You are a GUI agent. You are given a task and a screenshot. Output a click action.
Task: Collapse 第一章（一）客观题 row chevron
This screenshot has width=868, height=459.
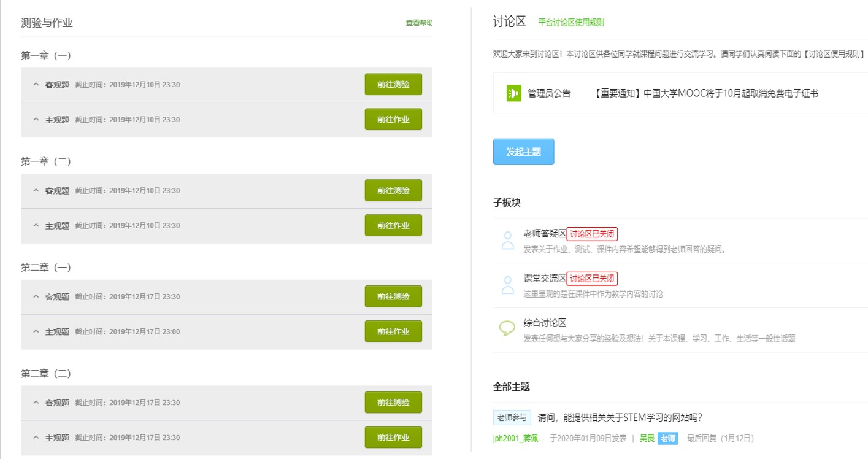tap(36, 85)
